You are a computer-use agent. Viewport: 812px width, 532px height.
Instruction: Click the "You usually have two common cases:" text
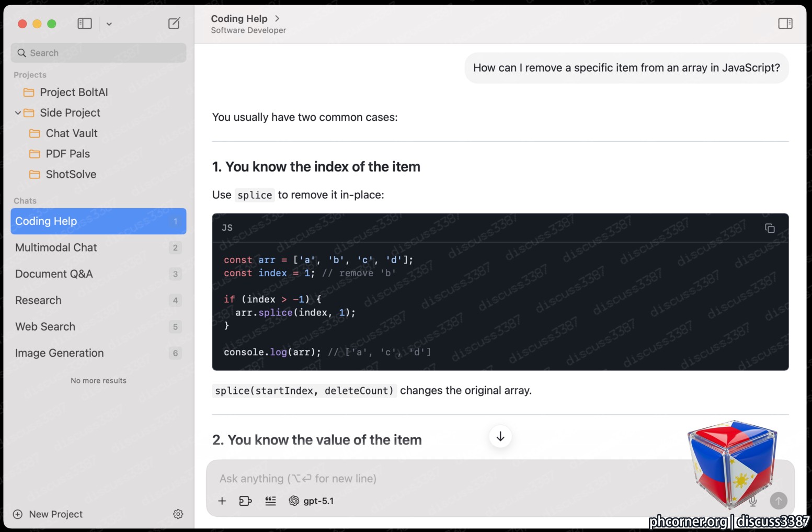click(x=305, y=117)
